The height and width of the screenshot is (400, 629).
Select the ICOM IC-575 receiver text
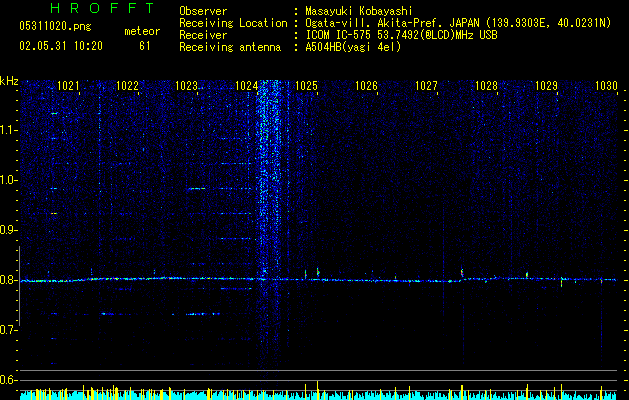[401, 35]
